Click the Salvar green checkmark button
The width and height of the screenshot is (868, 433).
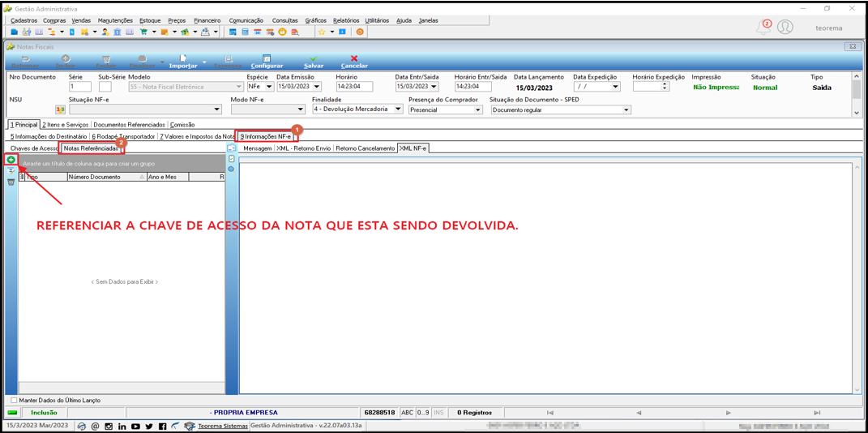coord(314,62)
